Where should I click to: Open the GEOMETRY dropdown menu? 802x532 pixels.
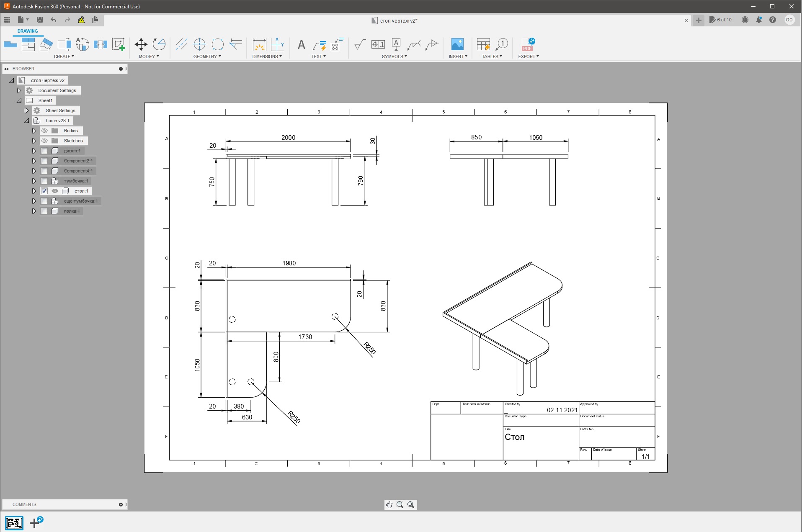coord(207,57)
